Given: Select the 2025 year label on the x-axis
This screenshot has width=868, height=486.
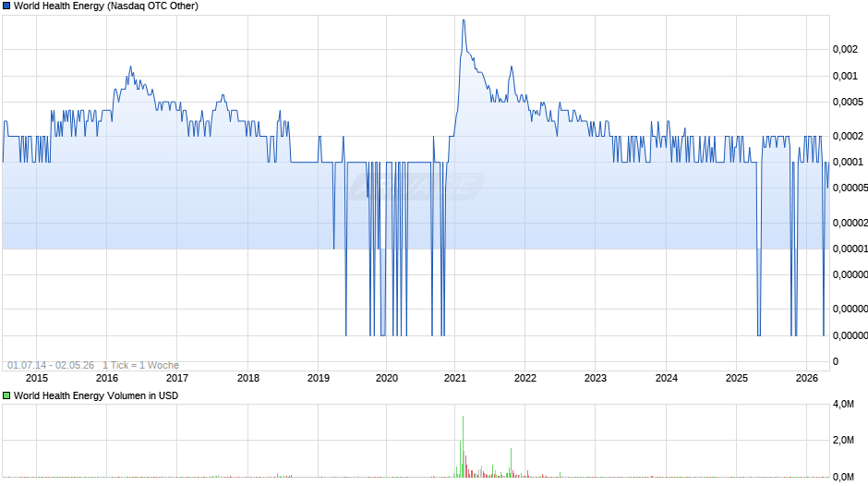Looking at the screenshot, I should [x=737, y=378].
